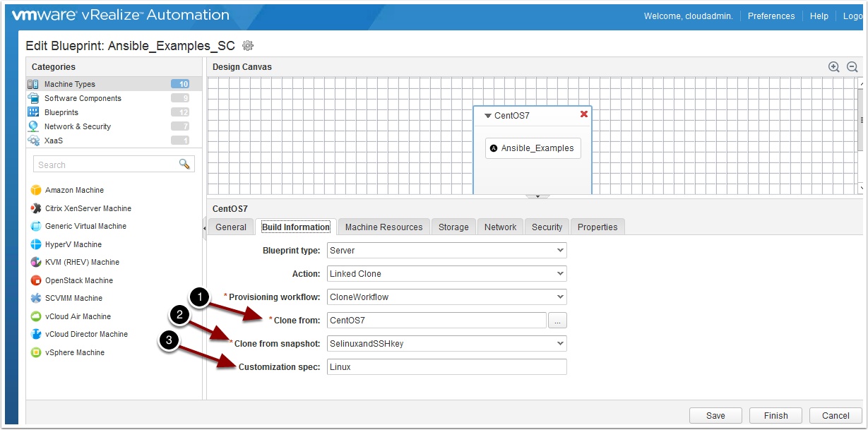This screenshot has height=430, width=868.
Task: Click the Customization spec field
Action: (x=446, y=366)
